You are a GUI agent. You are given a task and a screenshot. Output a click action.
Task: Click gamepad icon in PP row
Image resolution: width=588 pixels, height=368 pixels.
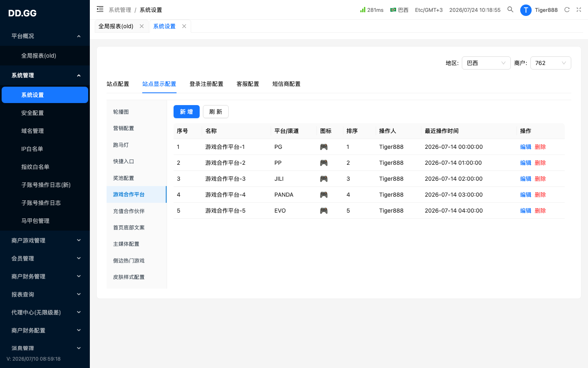[x=324, y=163]
